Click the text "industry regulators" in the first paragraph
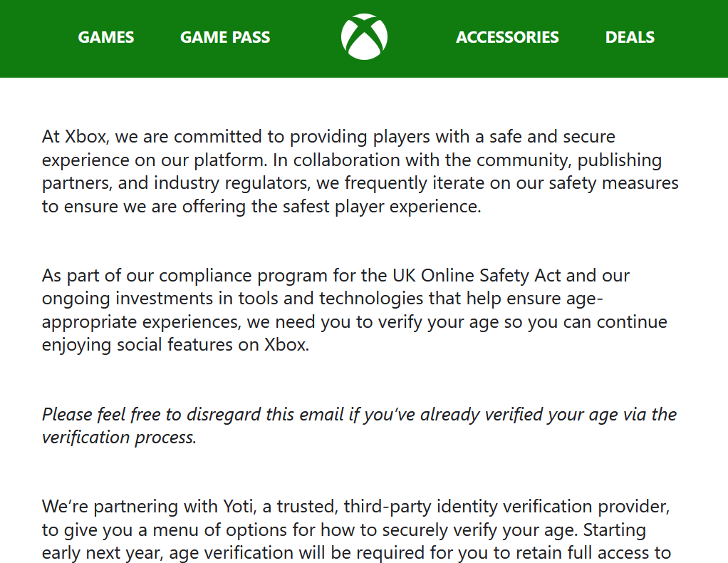This screenshot has width=728, height=563. click(x=217, y=183)
